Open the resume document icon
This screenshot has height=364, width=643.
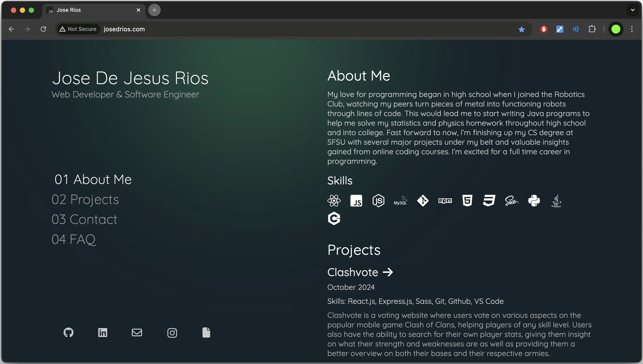pyautogui.click(x=206, y=332)
